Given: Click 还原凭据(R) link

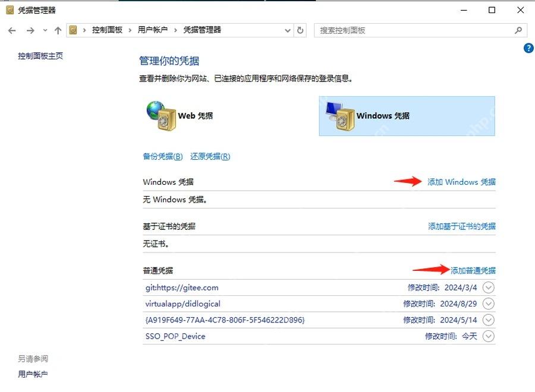Looking at the screenshot, I should (210, 156).
